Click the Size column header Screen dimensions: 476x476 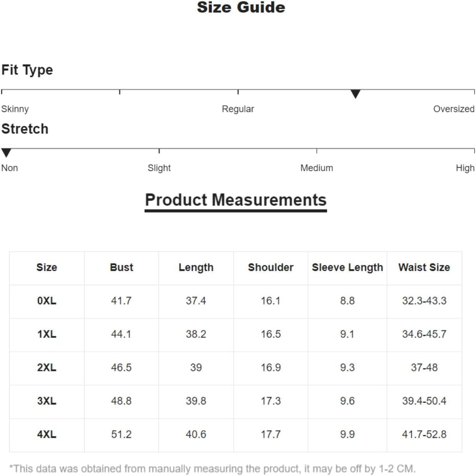tap(47, 267)
